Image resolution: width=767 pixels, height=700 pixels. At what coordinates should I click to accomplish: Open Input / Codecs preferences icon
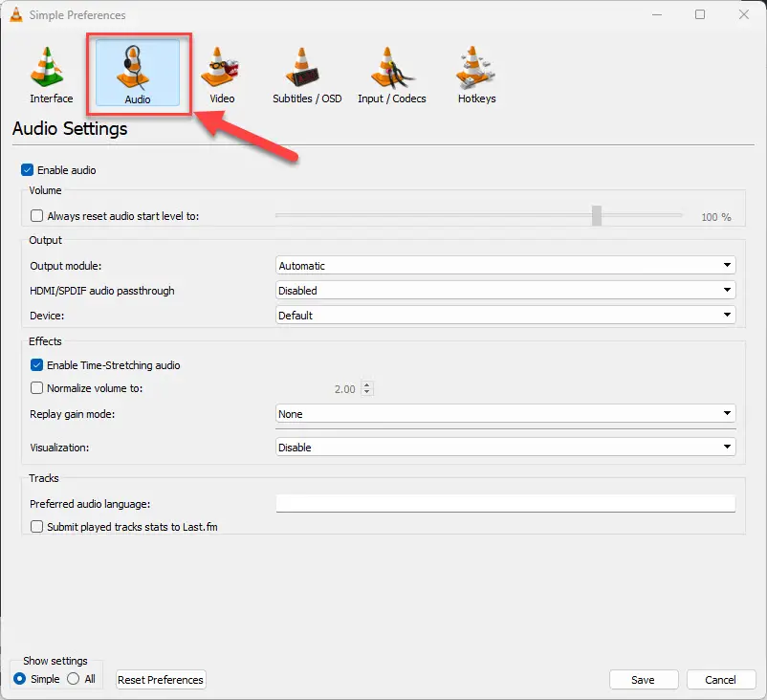tap(391, 67)
